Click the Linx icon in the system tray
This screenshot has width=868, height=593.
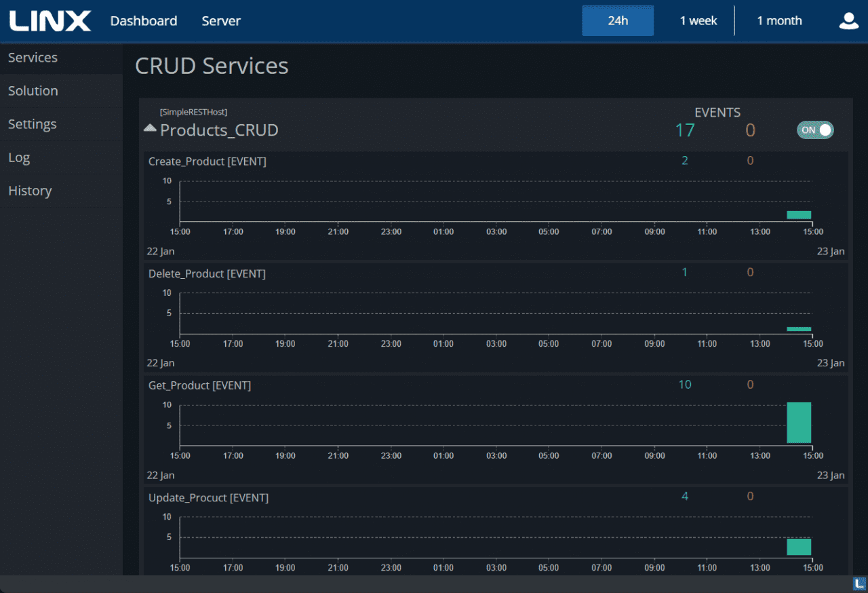(x=861, y=585)
